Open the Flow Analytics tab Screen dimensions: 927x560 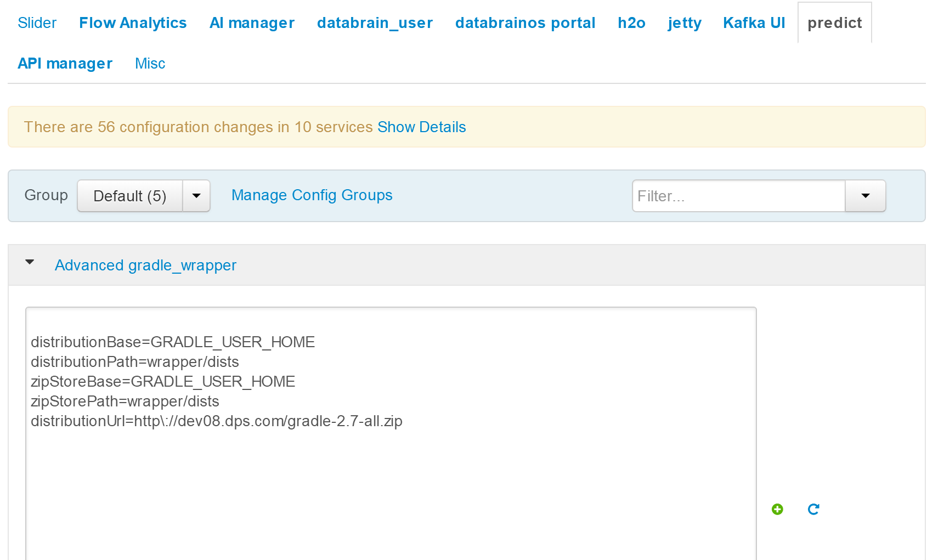133,23
